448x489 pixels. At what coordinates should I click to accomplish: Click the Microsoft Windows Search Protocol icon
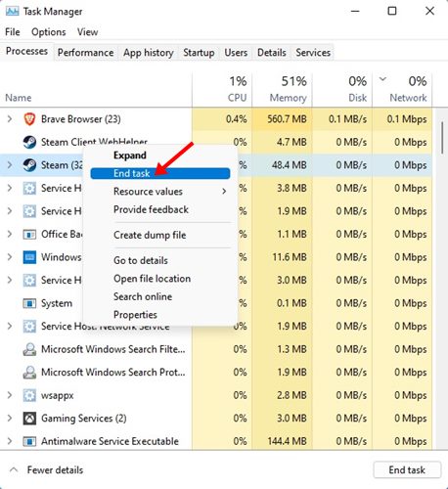(x=29, y=373)
